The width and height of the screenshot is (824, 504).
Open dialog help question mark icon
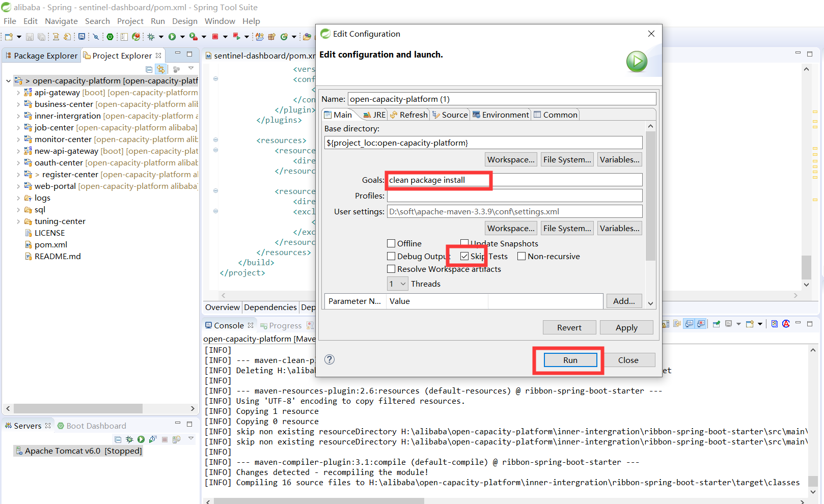tap(329, 359)
